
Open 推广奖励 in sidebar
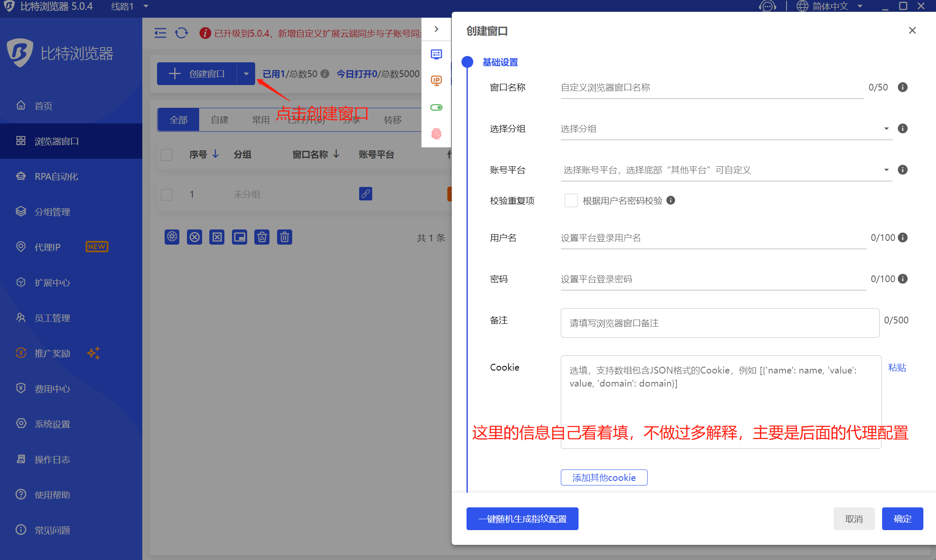click(71, 353)
